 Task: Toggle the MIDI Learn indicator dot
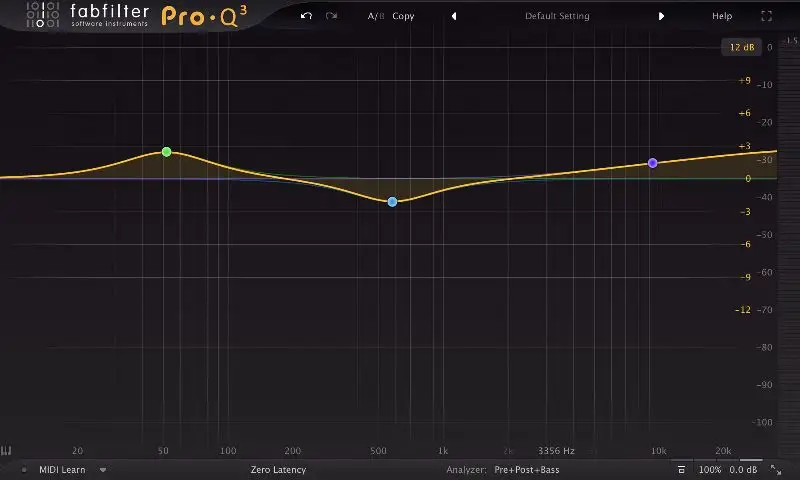point(24,469)
